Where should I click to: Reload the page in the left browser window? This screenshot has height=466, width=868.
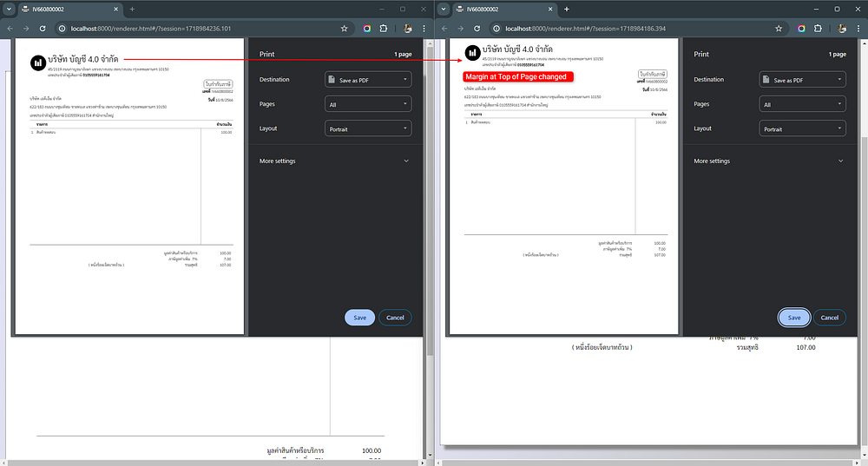pos(43,28)
